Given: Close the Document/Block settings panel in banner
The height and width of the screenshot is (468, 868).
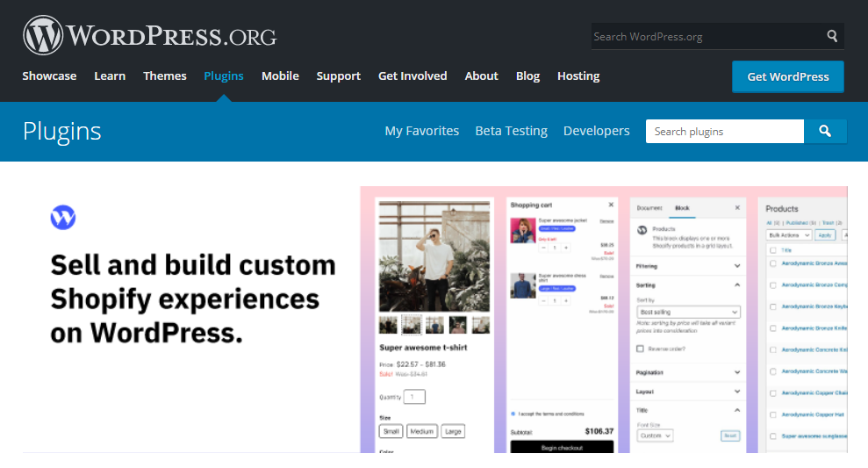Looking at the screenshot, I should pyautogui.click(x=737, y=208).
